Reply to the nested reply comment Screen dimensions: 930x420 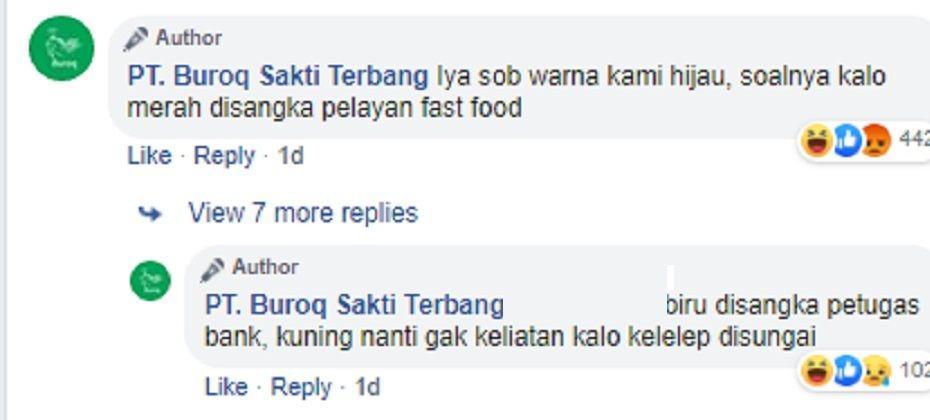click(x=301, y=387)
